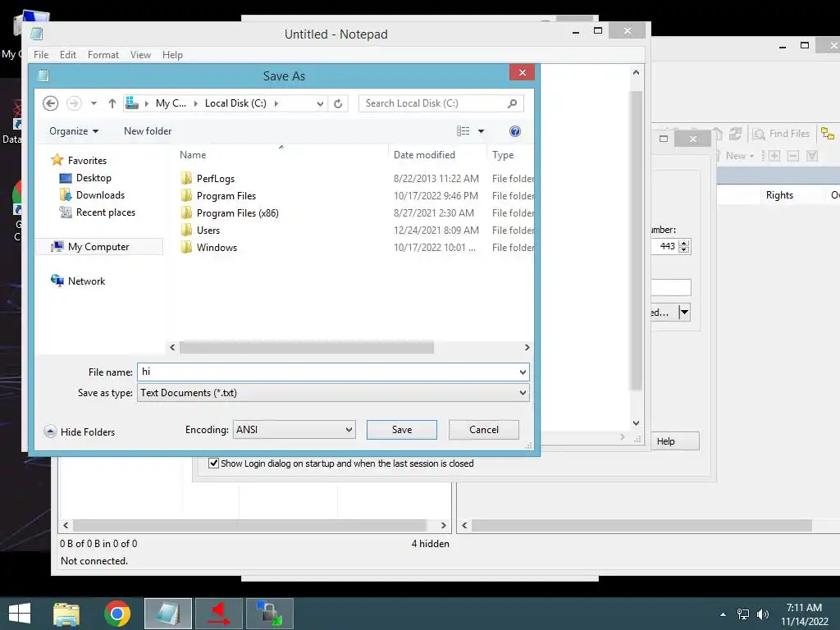Click the Save button
This screenshot has width=840, height=630.
click(x=402, y=430)
